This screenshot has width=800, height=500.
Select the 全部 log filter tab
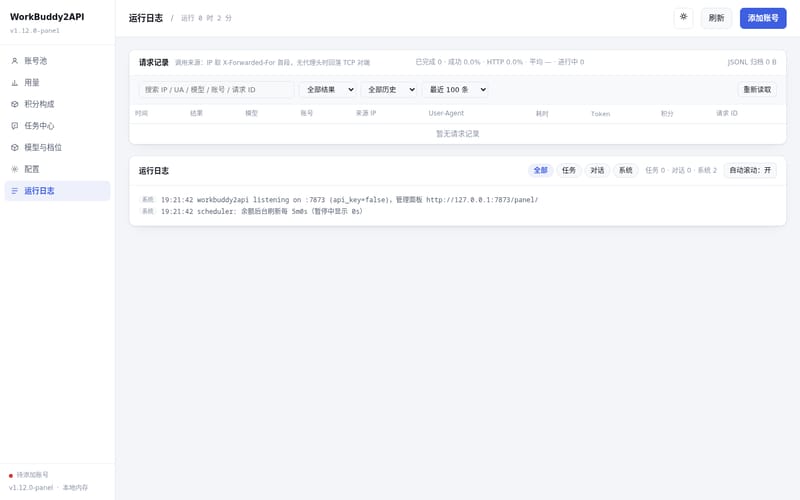click(540, 170)
